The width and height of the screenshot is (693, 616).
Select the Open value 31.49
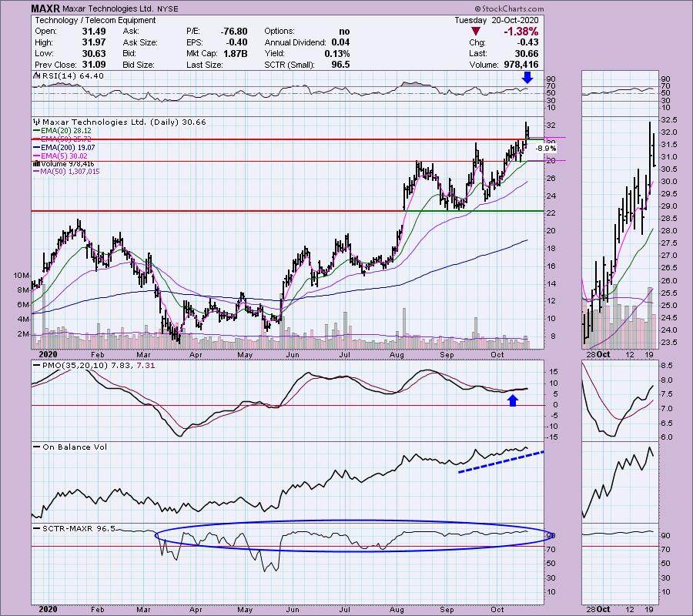tap(94, 32)
